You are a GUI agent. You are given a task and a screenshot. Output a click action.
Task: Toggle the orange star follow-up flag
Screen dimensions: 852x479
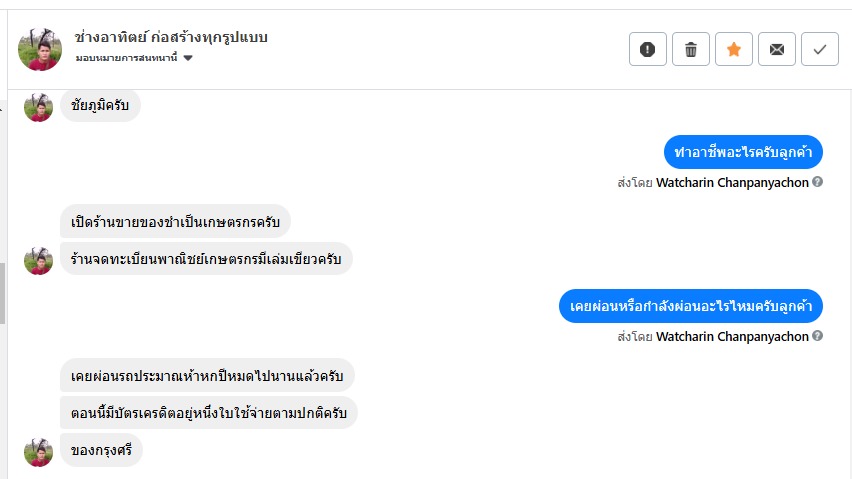pos(733,49)
